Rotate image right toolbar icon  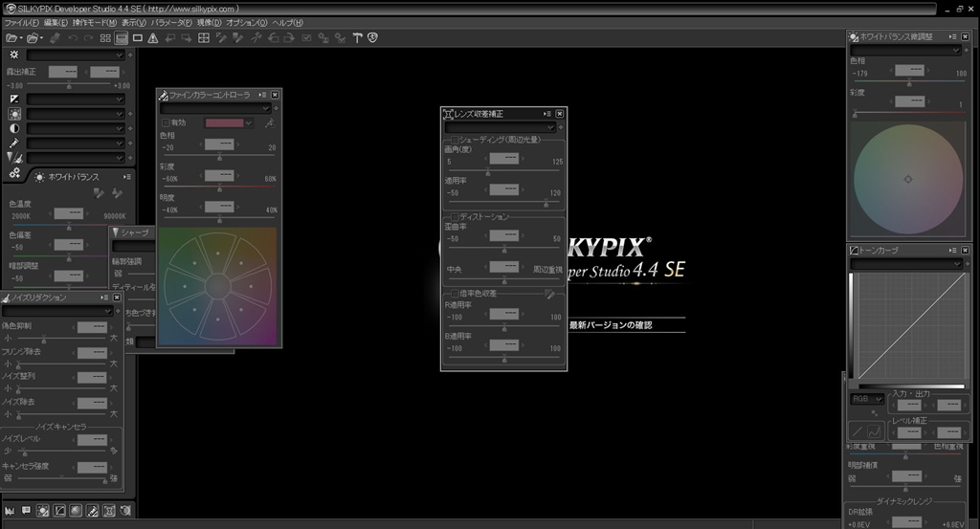pos(289,38)
